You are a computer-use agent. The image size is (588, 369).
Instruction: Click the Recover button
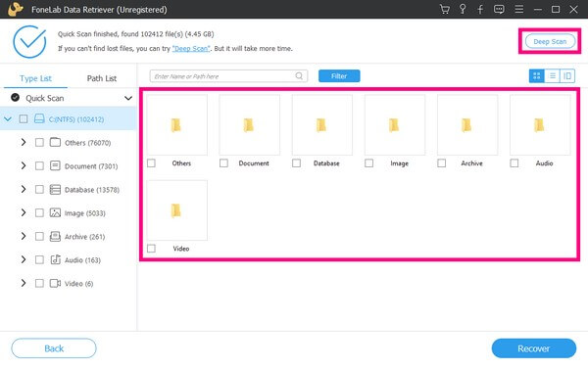click(534, 348)
